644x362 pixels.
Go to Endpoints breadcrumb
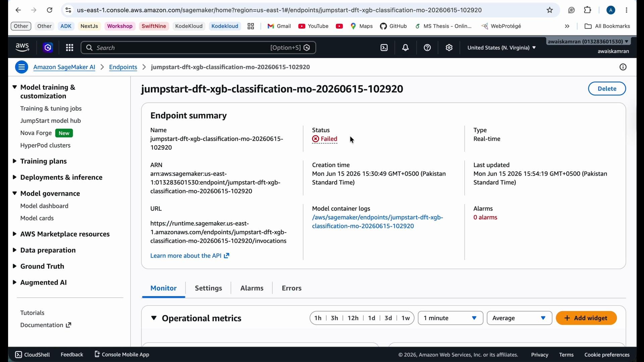(123, 67)
